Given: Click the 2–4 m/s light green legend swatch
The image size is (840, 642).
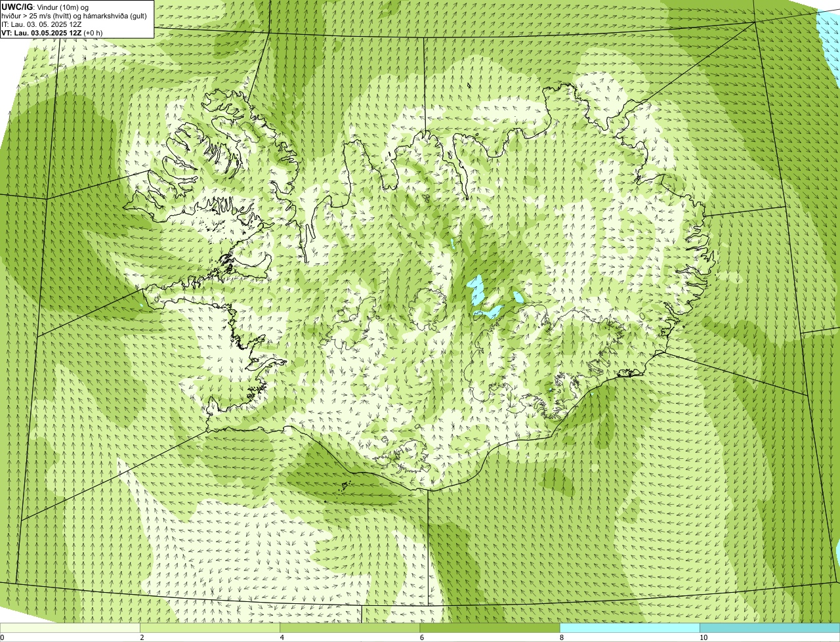Looking at the screenshot, I should pos(210,628).
